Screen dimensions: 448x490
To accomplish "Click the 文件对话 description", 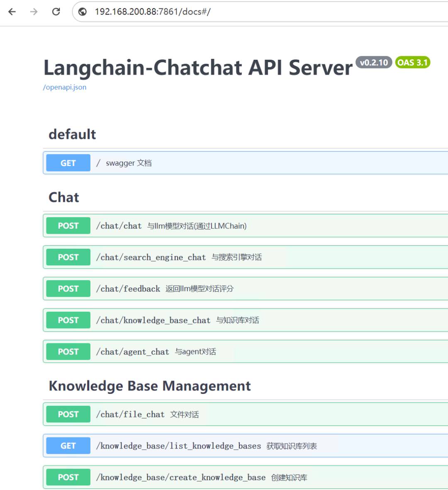I will 185,415.
